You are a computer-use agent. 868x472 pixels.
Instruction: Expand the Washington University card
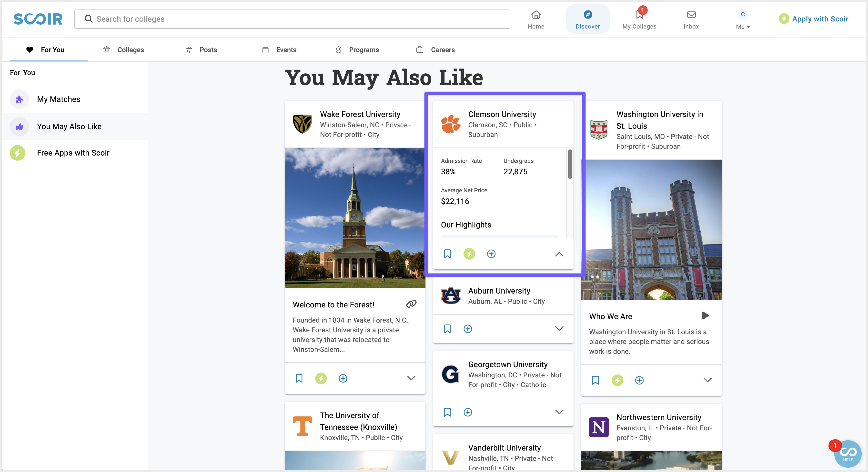[x=707, y=380]
